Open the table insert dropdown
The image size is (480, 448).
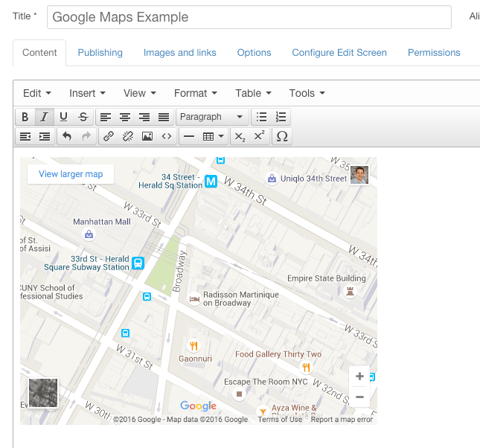pyautogui.click(x=214, y=136)
